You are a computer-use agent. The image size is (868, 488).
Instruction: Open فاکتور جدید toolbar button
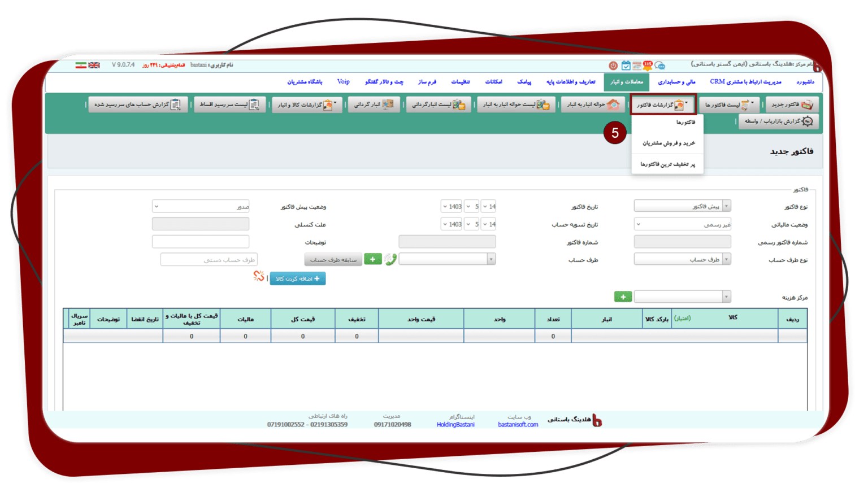[x=792, y=104]
